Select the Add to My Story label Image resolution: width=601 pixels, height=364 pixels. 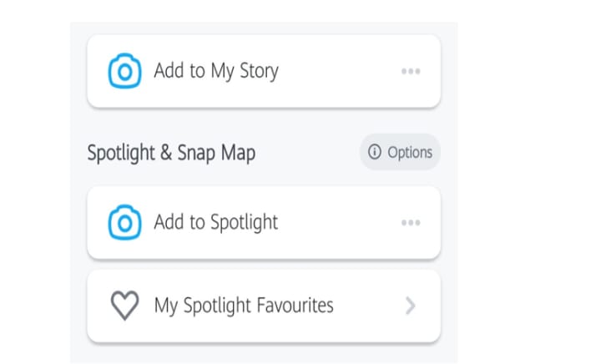(215, 71)
